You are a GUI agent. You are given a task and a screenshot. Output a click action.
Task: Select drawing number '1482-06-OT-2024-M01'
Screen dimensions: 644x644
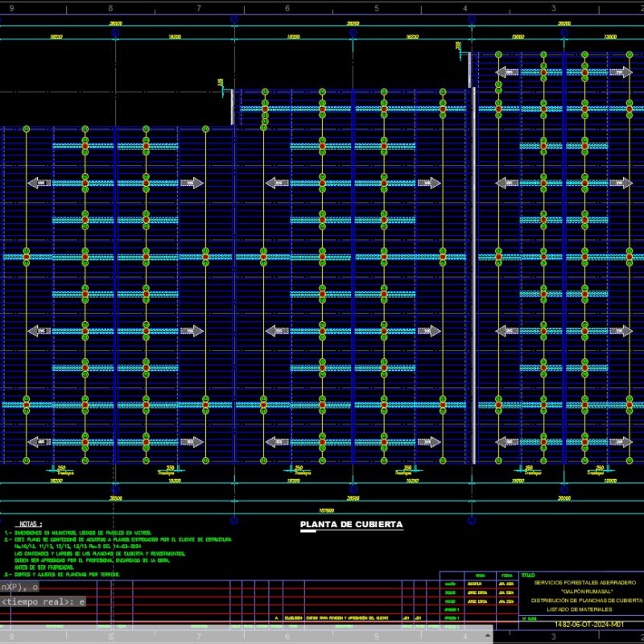pos(589,625)
